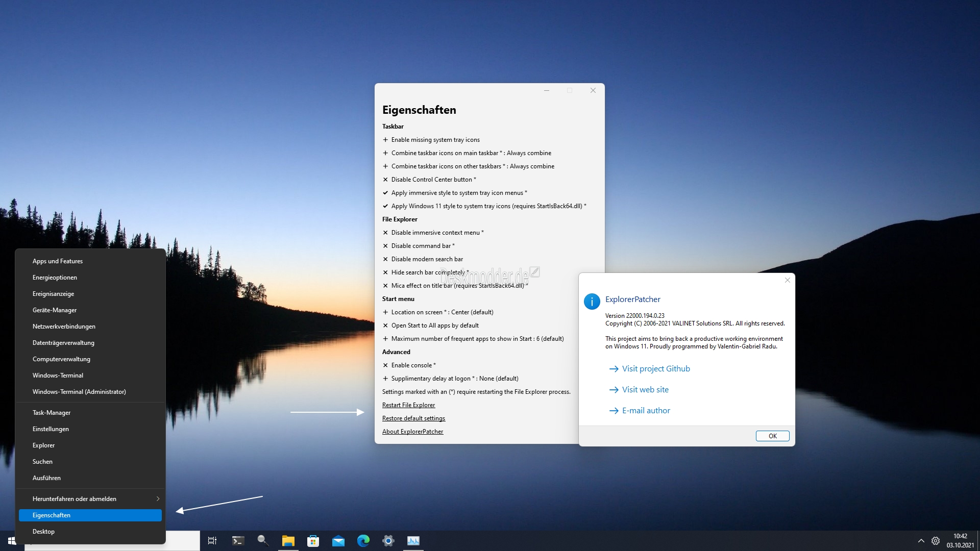Toggle Disable command bar option
Image resolution: width=980 pixels, height=551 pixels.
419,246
